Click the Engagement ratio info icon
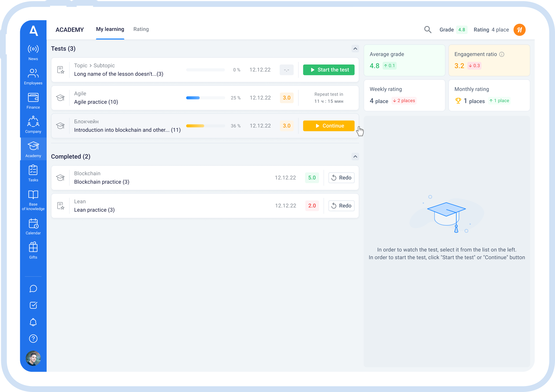Viewport: 555px width, 392px height. [x=502, y=54]
